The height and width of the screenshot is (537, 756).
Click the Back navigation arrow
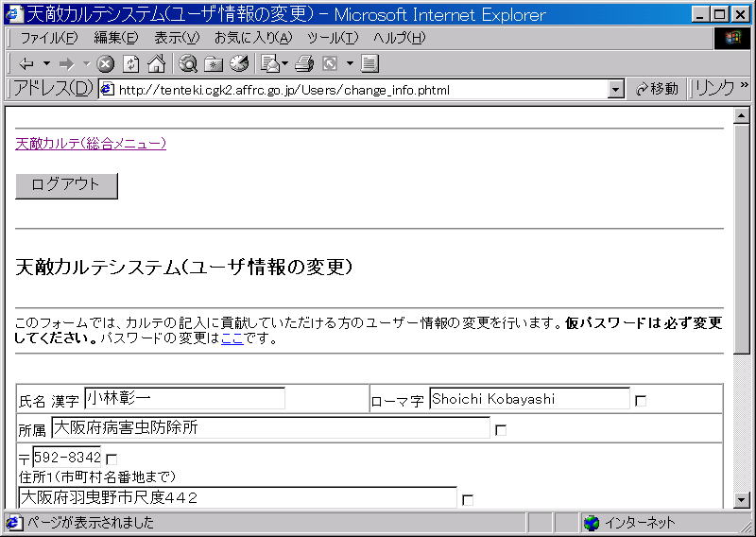[26, 64]
